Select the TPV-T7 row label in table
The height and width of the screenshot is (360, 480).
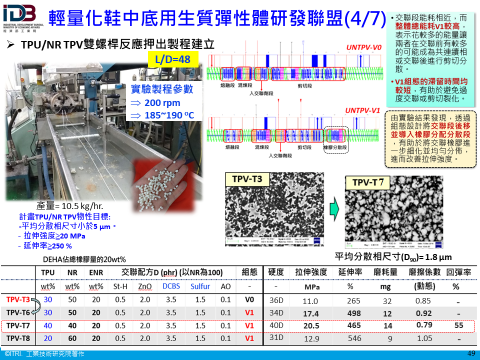18,326
